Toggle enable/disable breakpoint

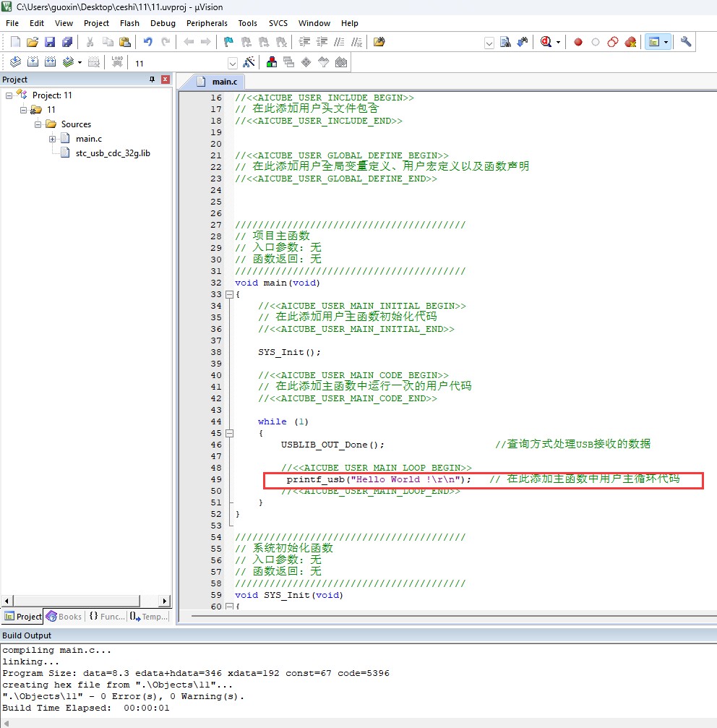596,42
